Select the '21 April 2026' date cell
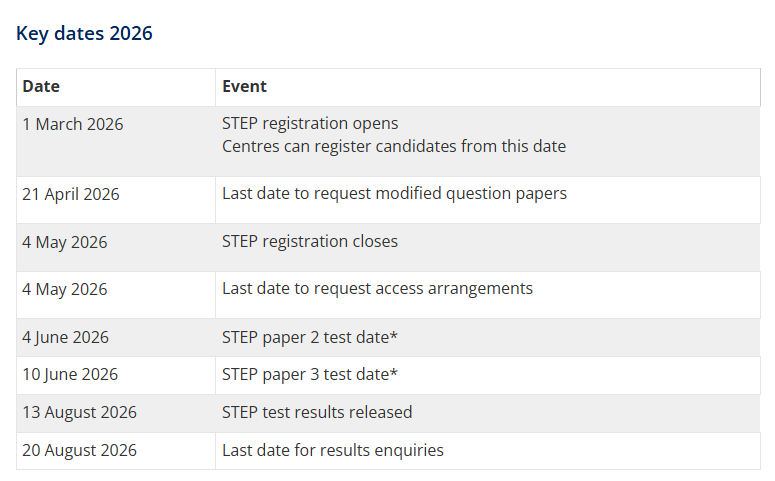The width and height of the screenshot is (775, 481). pos(71,194)
